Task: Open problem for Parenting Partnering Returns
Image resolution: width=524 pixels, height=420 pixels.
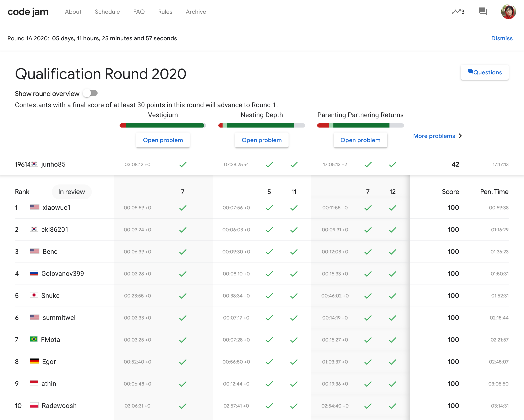Action: click(360, 140)
